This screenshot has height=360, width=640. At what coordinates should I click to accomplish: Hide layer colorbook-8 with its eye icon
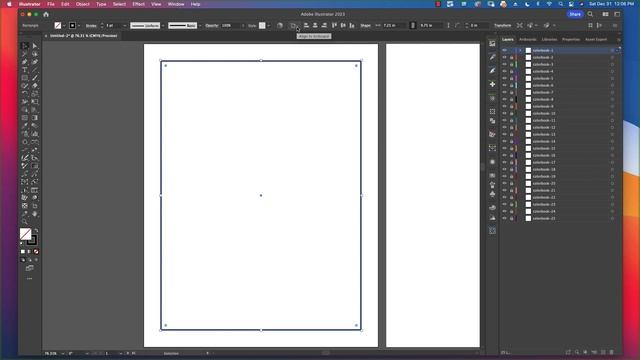504,99
